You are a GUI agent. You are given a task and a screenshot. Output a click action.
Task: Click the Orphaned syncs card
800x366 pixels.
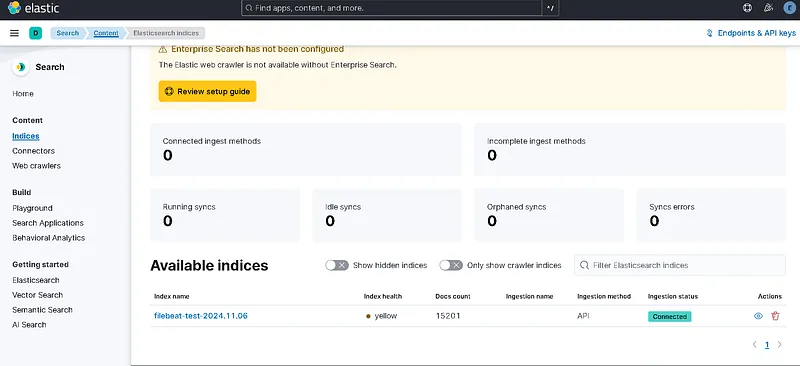pyautogui.click(x=549, y=215)
